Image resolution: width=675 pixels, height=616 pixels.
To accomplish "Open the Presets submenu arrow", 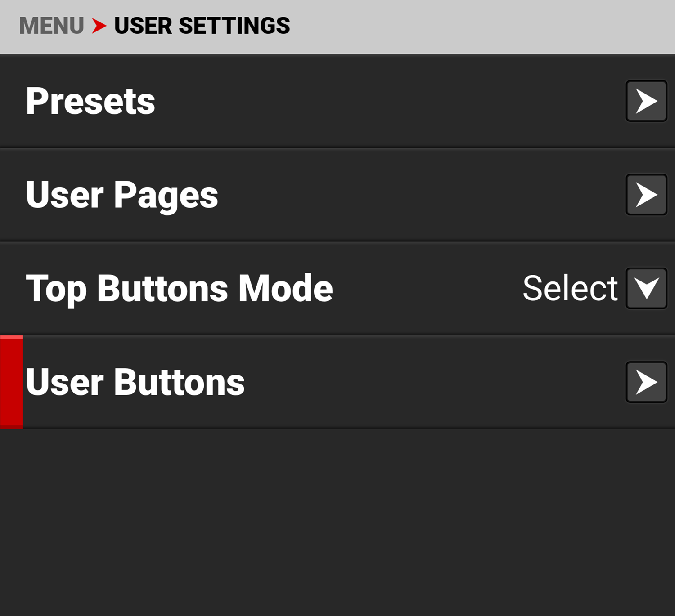I will (x=646, y=101).
